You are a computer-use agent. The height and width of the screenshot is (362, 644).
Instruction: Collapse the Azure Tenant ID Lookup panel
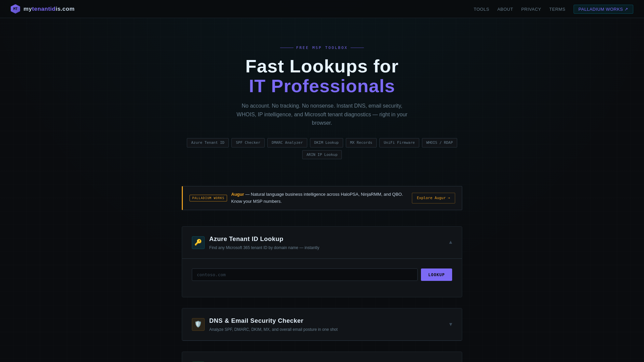coord(450,242)
